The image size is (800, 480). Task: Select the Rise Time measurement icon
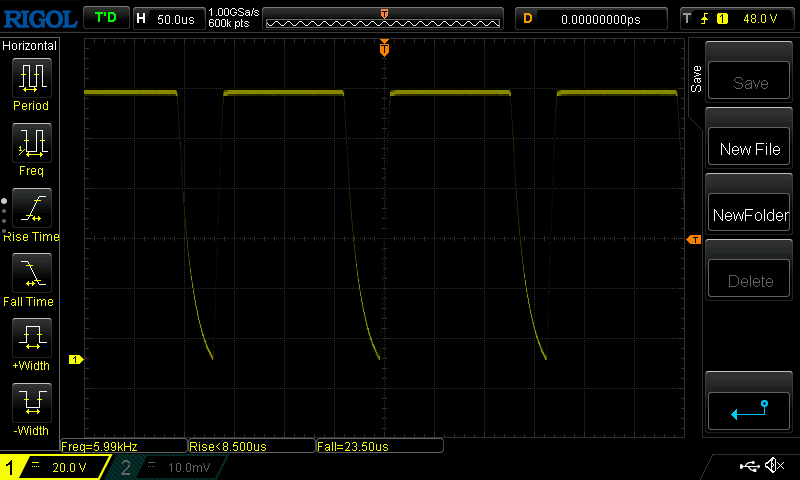pyautogui.click(x=30, y=208)
